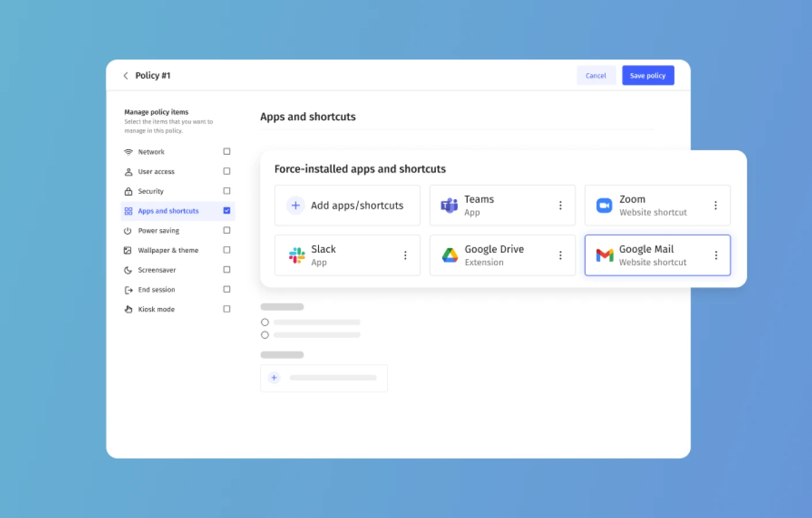Uncheck the Apps and shortcuts checkbox
The height and width of the screenshot is (518, 812).
(x=227, y=211)
